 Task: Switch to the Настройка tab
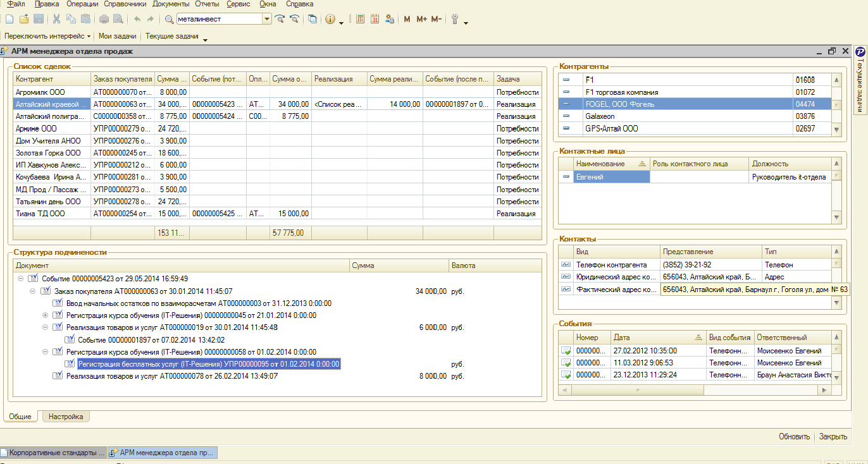(66, 417)
